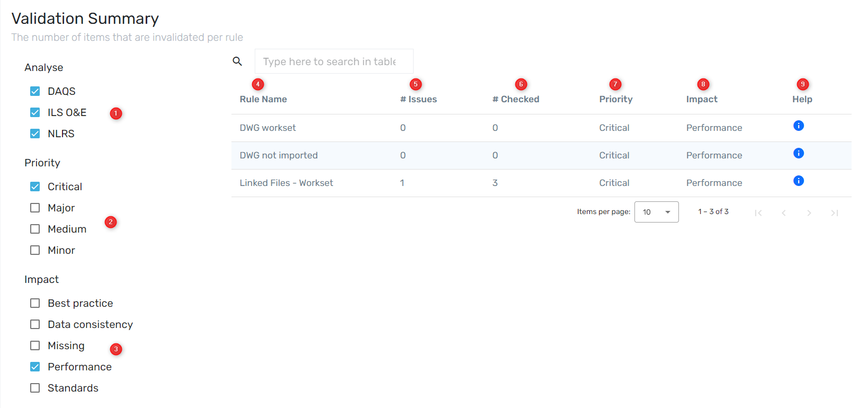Click the previous page arrow icon
The image size is (868, 408).
click(784, 212)
